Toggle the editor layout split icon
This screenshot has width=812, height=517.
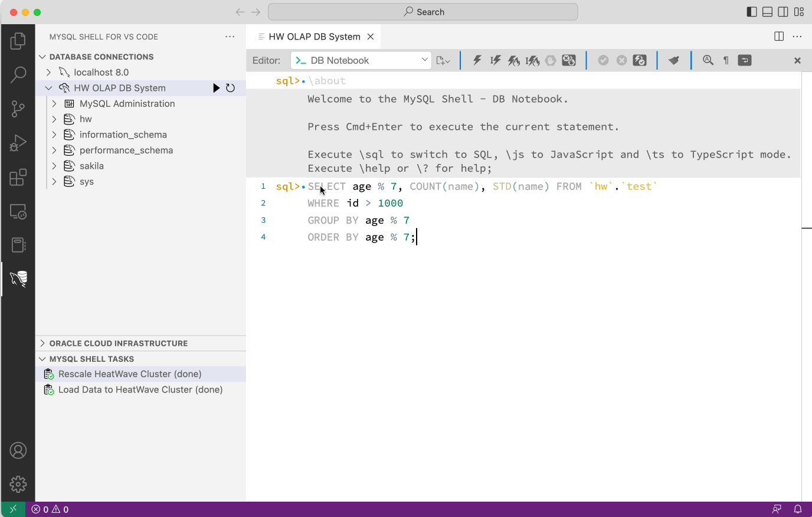[x=778, y=36]
